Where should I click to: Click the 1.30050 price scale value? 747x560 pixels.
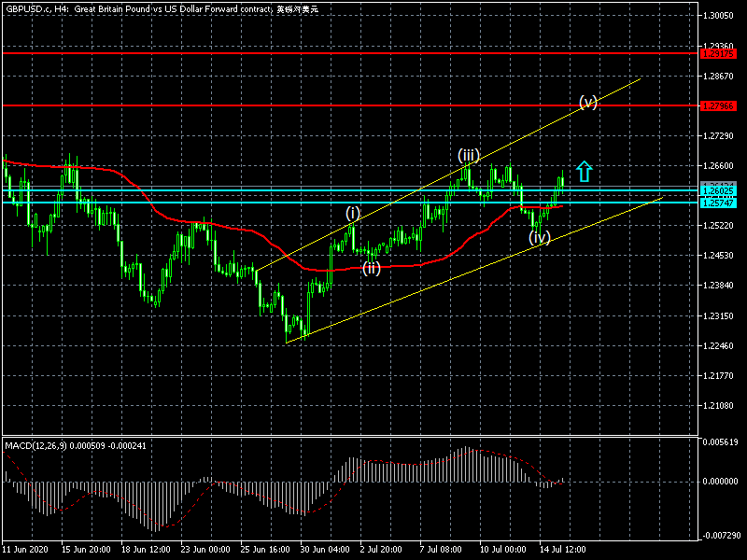click(x=718, y=16)
